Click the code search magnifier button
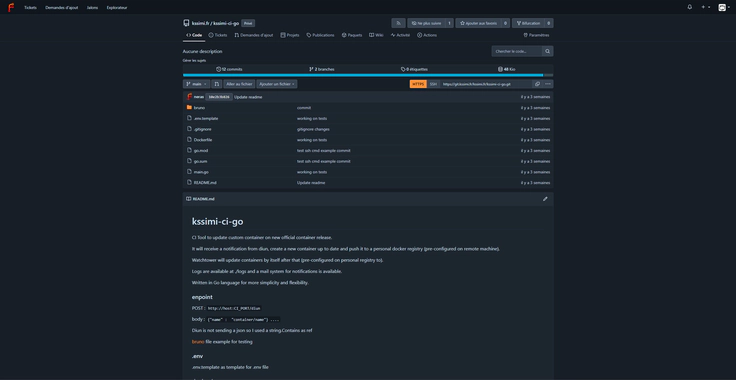 (548, 51)
